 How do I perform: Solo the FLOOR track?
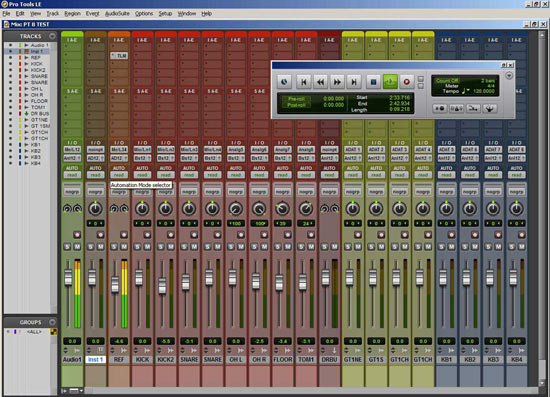point(278,247)
